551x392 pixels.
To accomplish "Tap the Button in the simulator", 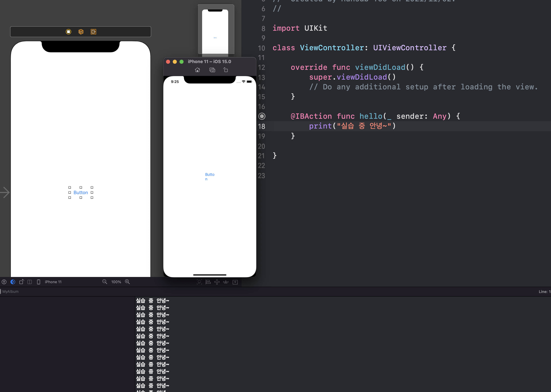I will [210, 176].
